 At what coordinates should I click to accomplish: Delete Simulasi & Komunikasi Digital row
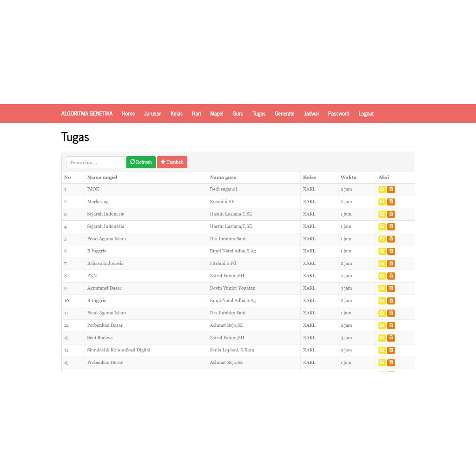click(391, 350)
